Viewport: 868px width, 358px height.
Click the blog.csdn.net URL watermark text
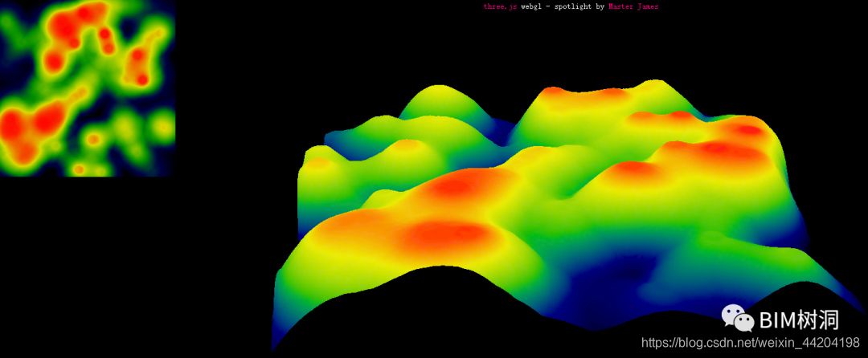click(x=751, y=343)
